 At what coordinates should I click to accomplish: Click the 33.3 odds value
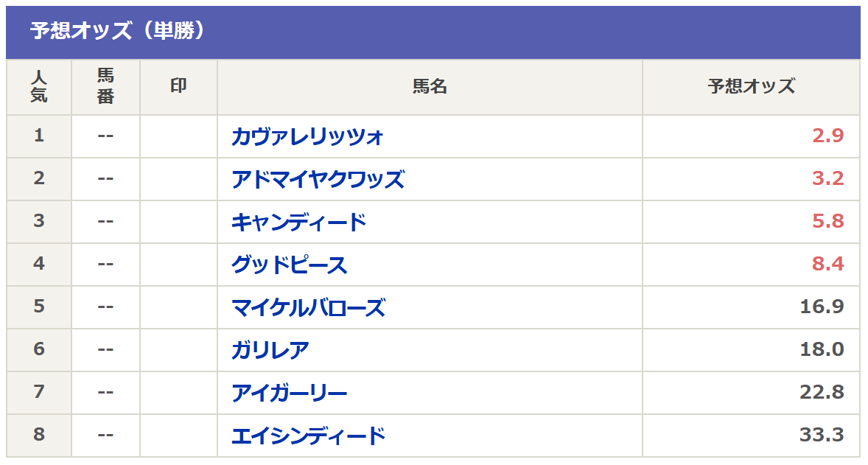point(822,436)
